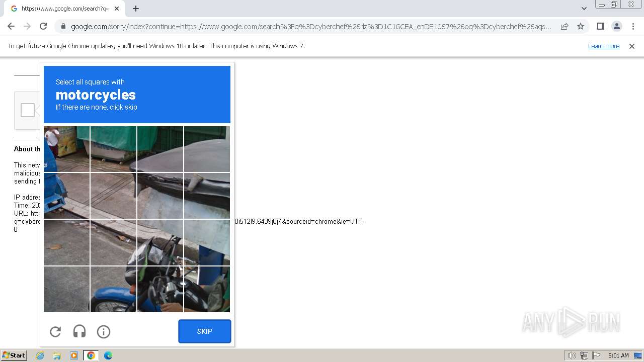Minimize the Chrome window
The width and height of the screenshot is (644, 362).
[x=601, y=4]
